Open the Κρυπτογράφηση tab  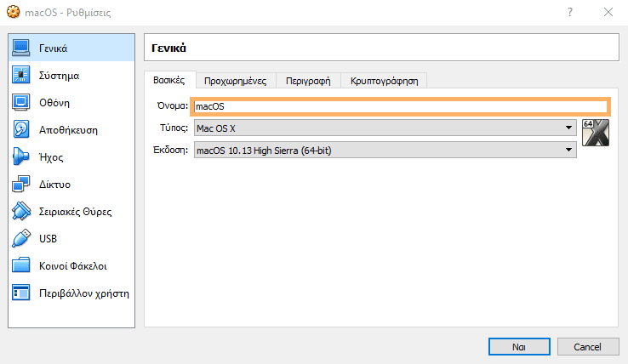[384, 81]
